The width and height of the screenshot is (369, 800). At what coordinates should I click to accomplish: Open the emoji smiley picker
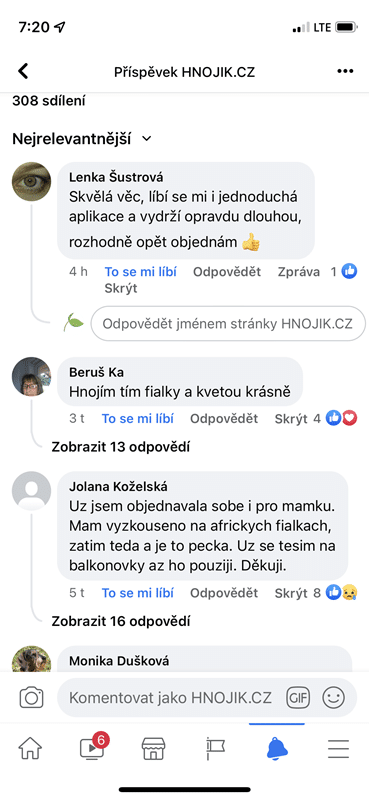333,697
